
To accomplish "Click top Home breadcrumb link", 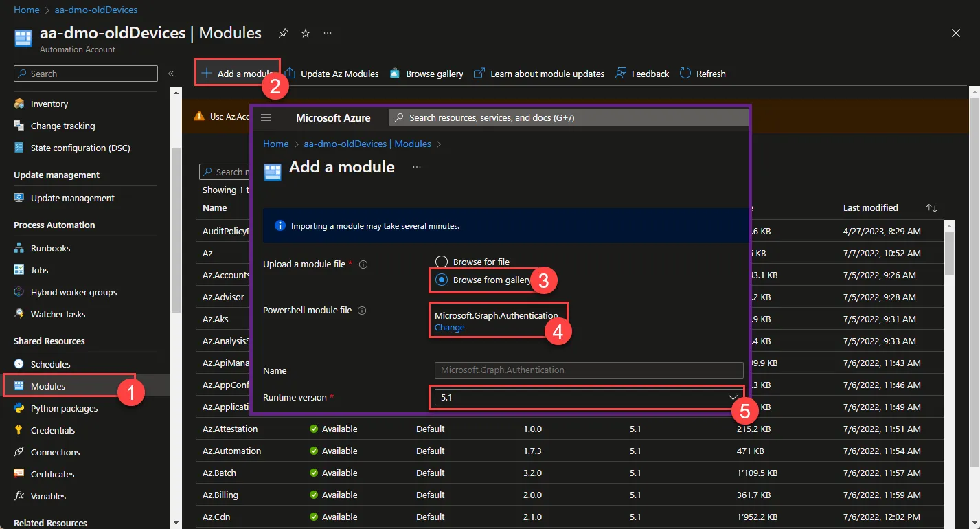I will (x=27, y=10).
